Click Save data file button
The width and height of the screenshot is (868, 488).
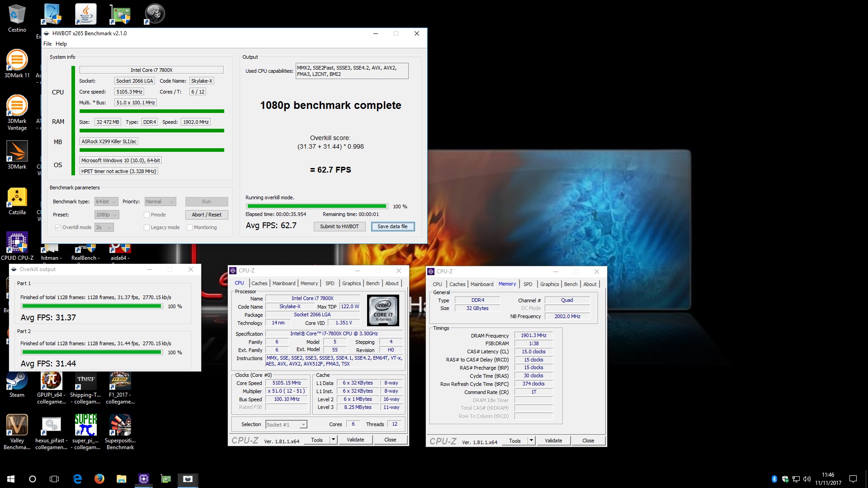392,226
